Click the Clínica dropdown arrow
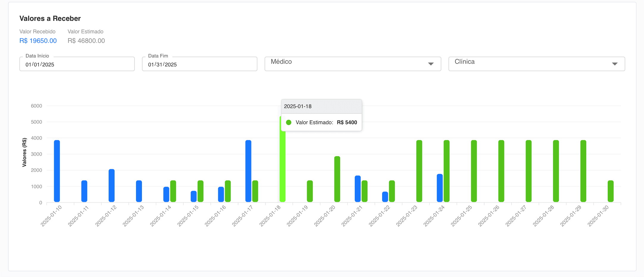 click(x=615, y=64)
